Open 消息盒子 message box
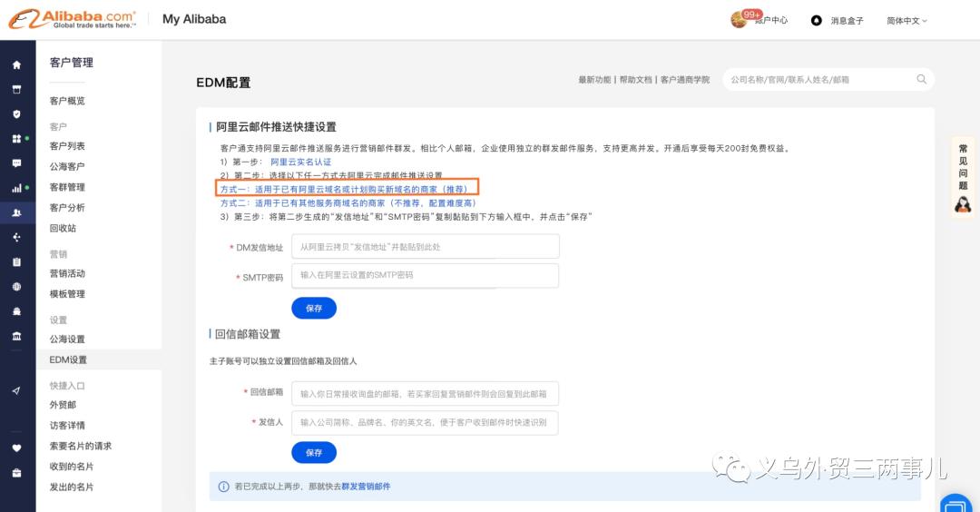 tap(847, 21)
